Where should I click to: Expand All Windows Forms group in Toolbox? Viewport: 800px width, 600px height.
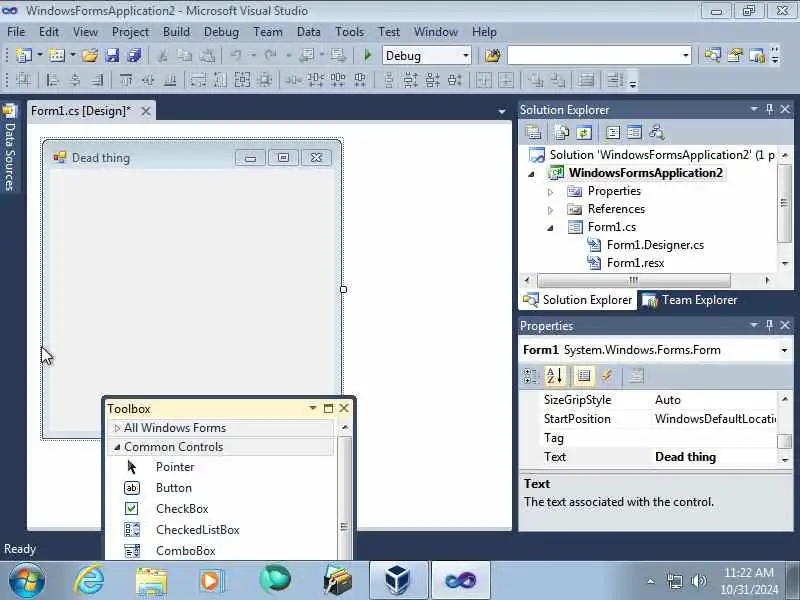[117, 428]
